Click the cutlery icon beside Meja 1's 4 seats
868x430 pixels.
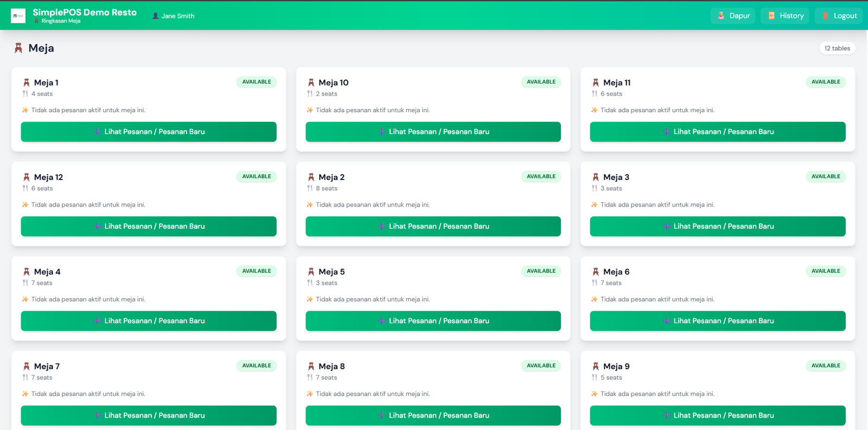(x=25, y=94)
